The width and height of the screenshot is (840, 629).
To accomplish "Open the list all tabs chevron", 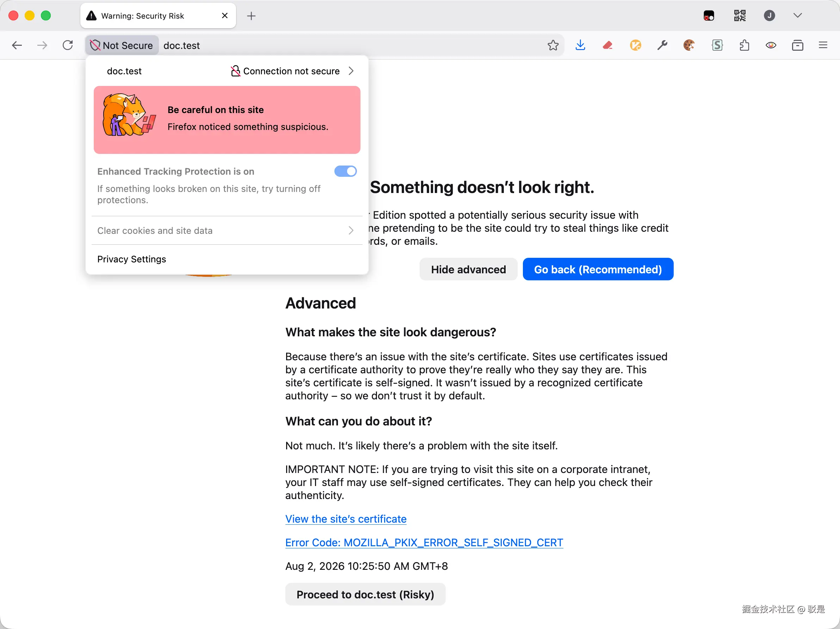I will pos(797,15).
